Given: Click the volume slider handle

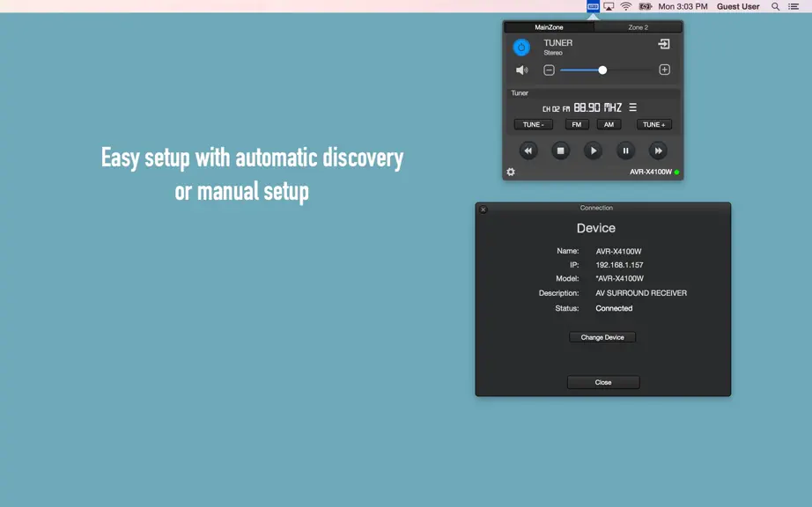Looking at the screenshot, I should point(602,70).
